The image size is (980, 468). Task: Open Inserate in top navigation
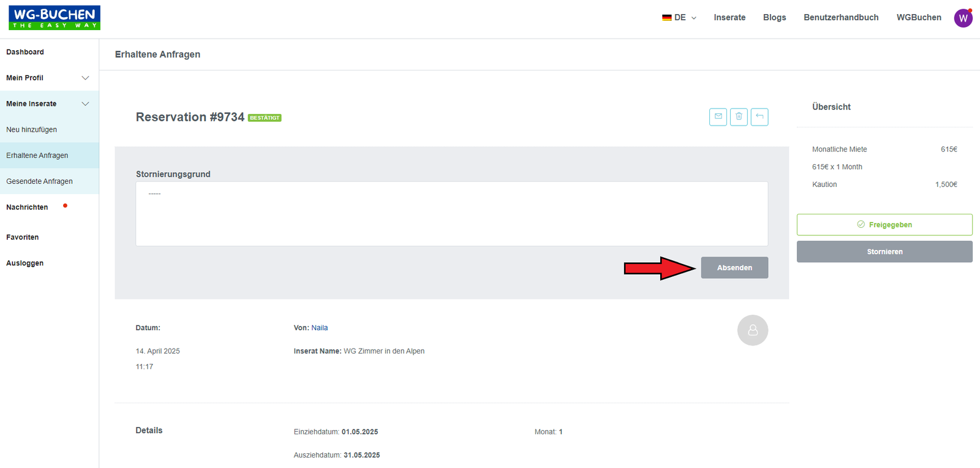[x=729, y=18]
